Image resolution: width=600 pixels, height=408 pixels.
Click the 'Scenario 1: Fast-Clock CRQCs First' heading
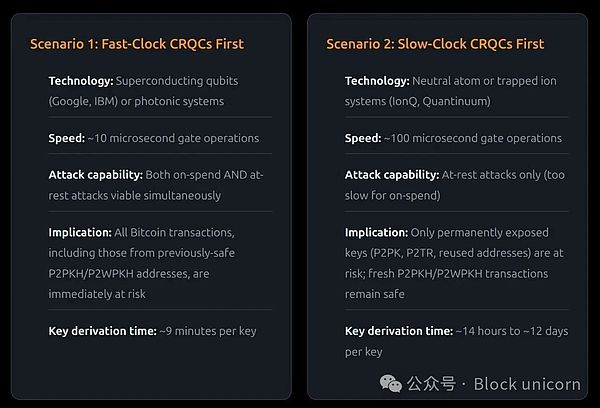[x=137, y=44]
